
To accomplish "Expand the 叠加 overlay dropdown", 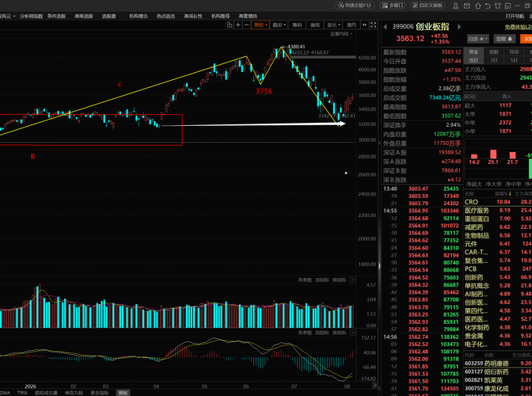I will pyautogui.click(x=279, y=25).
